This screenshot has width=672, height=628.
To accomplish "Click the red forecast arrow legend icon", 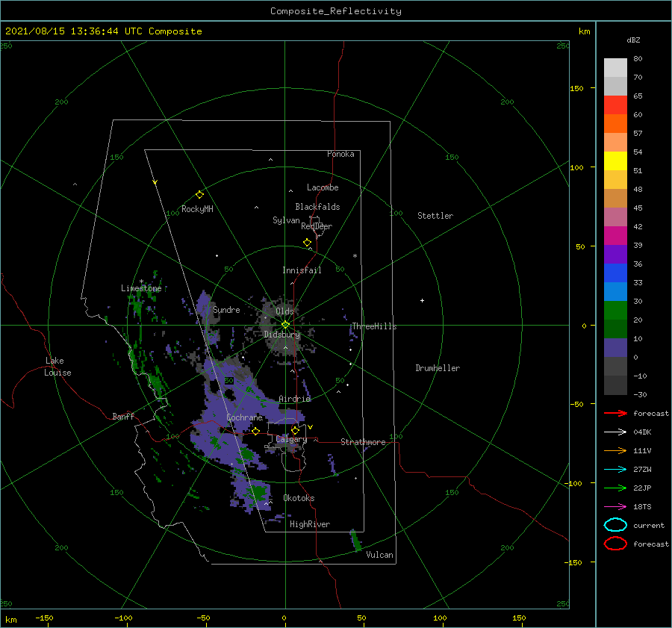I will 615,413.
